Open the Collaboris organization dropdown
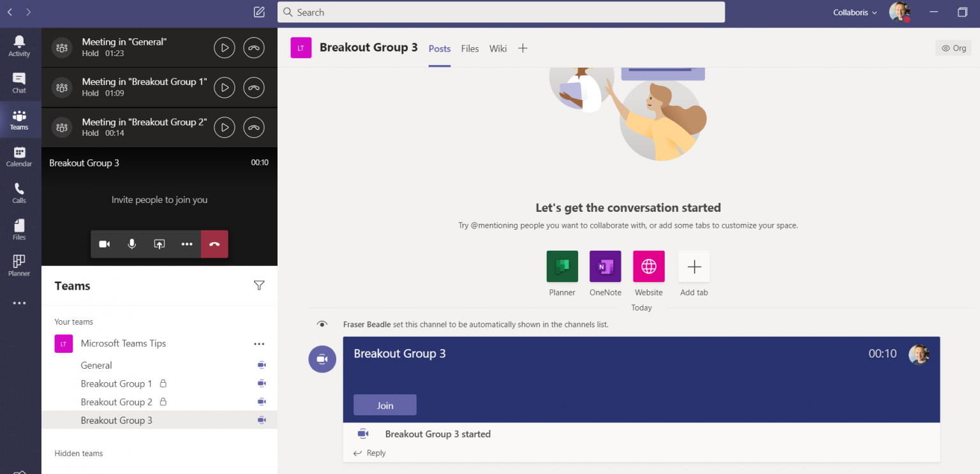This screenshot has height=474, width=980. [x=854, y=11]
